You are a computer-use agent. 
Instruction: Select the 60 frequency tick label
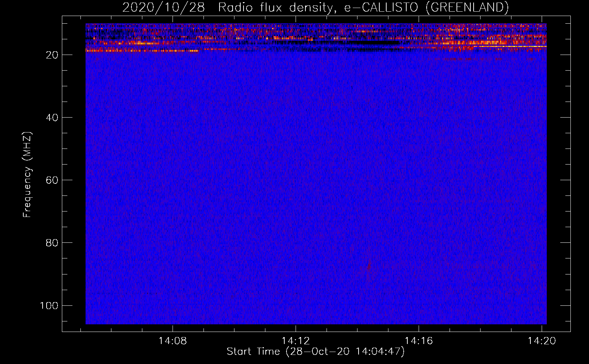(52, 180)
